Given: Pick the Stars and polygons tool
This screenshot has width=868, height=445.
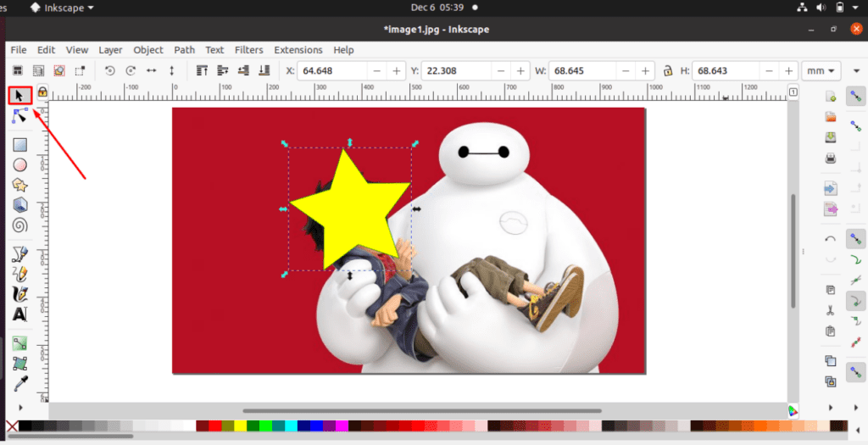Looking at the screenshot, I should [20, 185].
